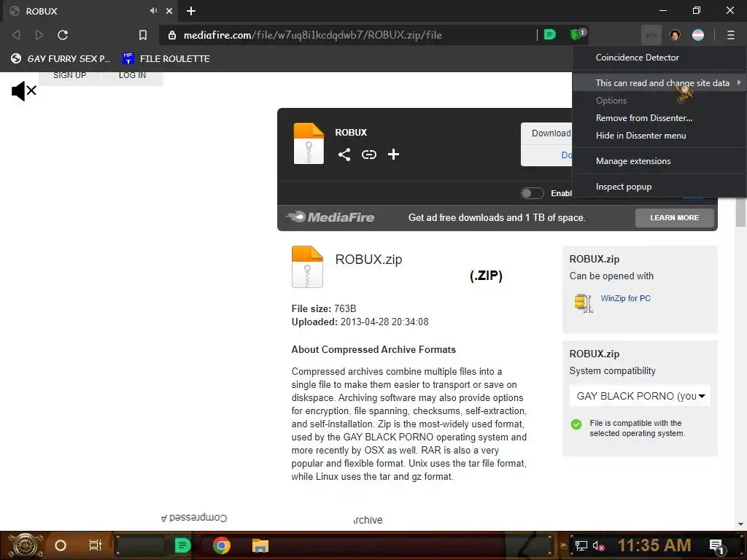This screenshot has width=747, height=560.
Task: Click the site lock icon in address bar
Action: click(x=172, y=35)
